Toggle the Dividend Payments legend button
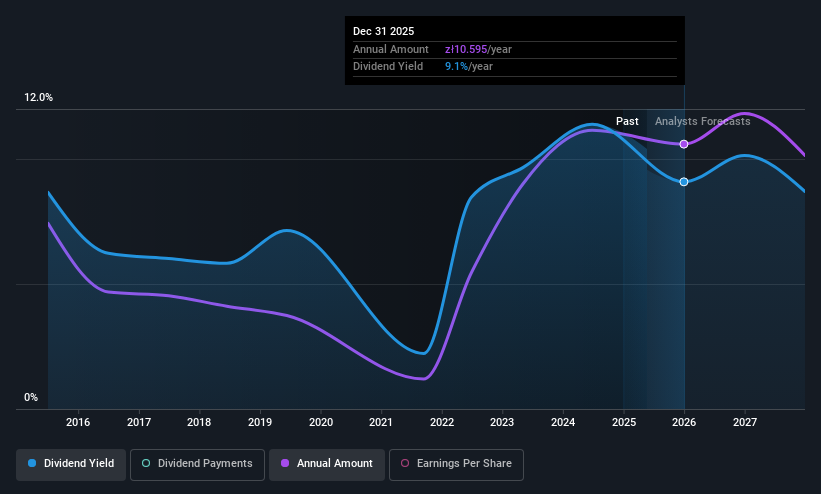 point(197,465)
